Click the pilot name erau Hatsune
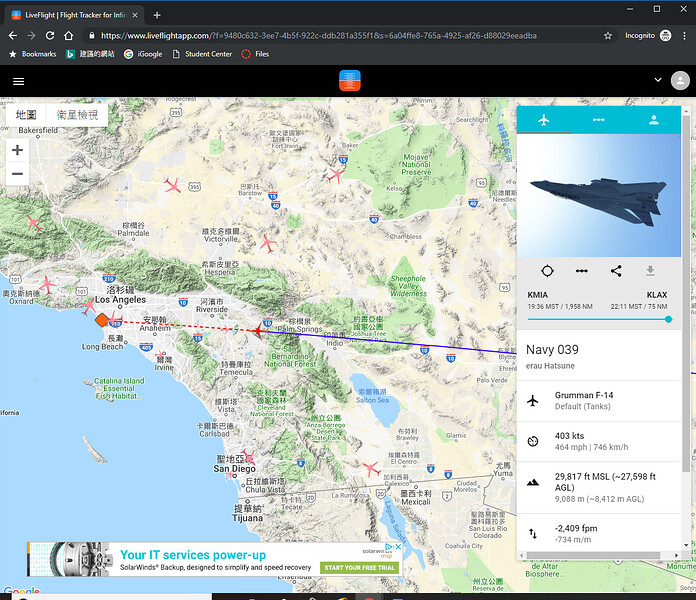Screen dimensions: 696x600 tap(550, 366)
